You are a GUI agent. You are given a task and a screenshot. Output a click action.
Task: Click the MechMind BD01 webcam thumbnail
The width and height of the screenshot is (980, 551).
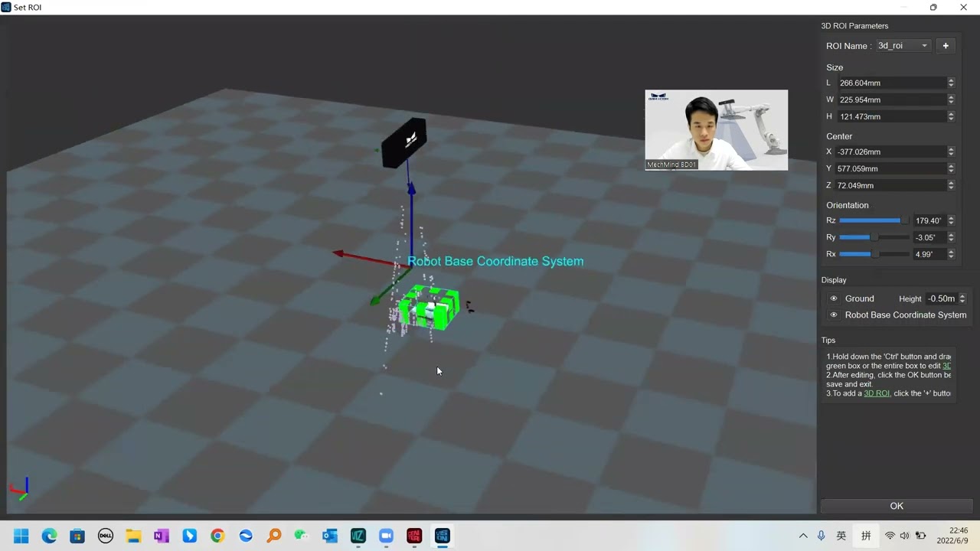pos(716,130)
